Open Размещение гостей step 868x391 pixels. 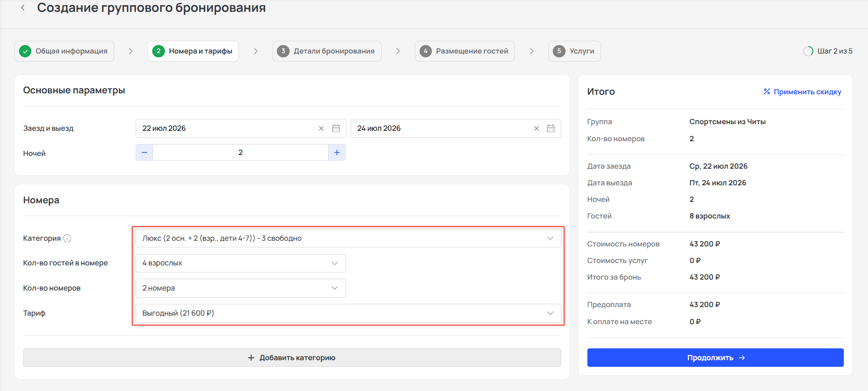(x=465, y=51)
